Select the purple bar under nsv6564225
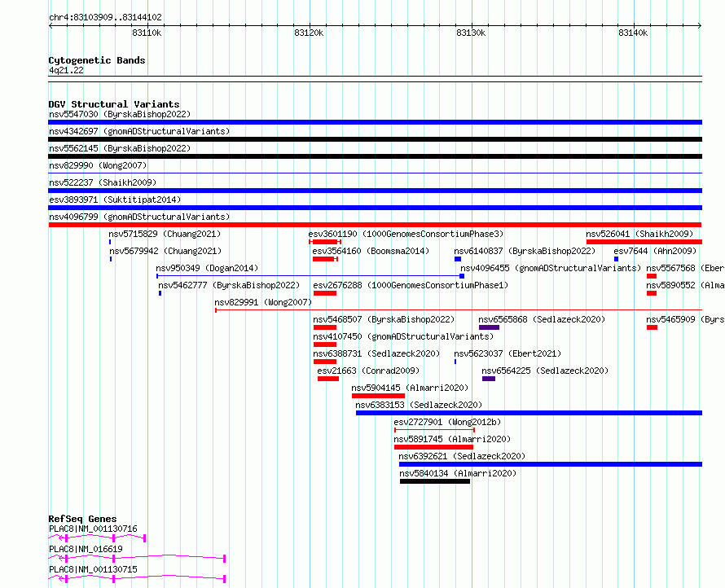725x588 pixels. click(x=489, y=379)
